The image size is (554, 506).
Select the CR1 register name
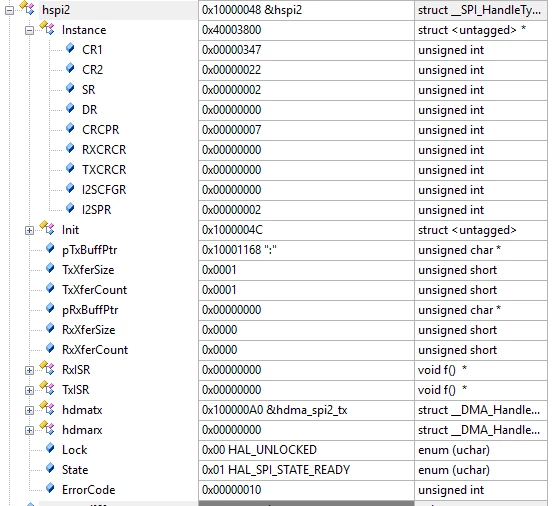(92, 50)
